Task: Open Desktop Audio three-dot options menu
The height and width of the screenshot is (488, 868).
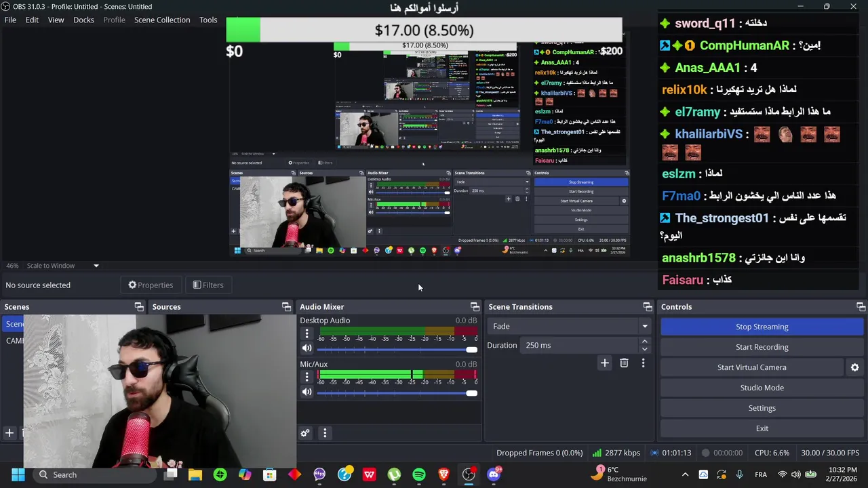Action: tap(307, 333)
